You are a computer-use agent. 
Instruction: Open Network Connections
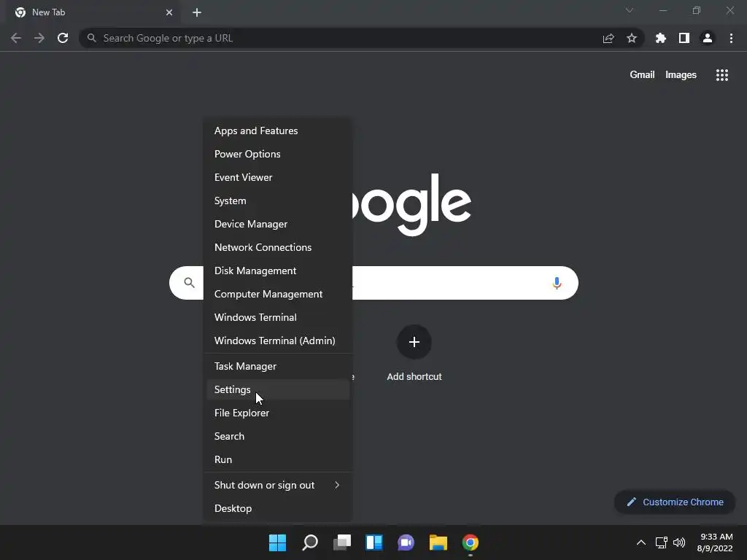(x=278, y=247)
